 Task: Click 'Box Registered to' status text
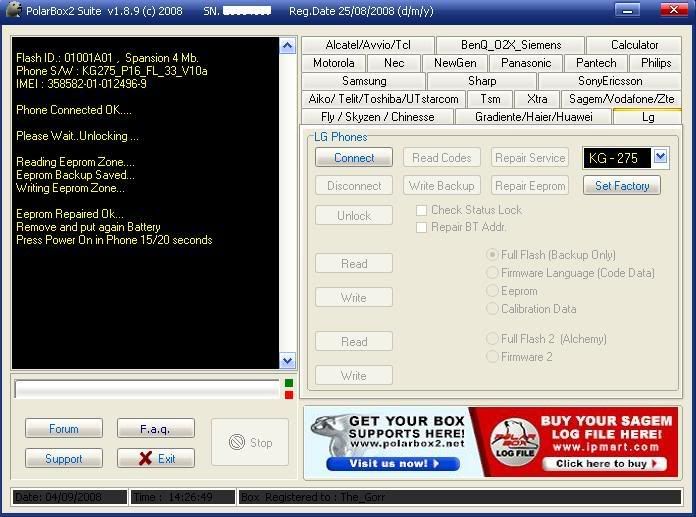coord(312,497)
